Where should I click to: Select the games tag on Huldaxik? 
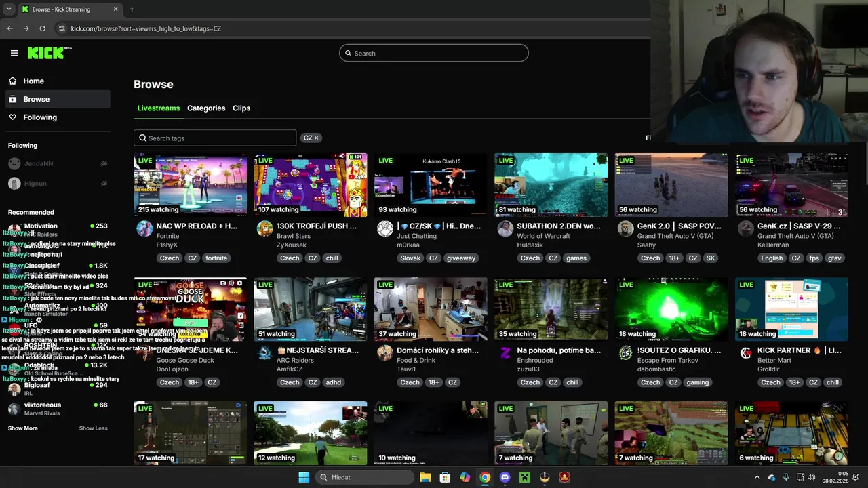click(x=576, y=258)
